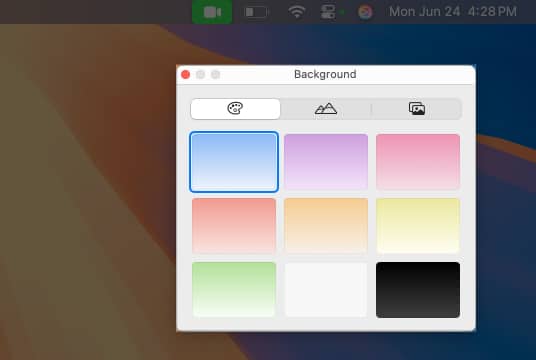Click the green video camera menu bar icon

[212, 12]
